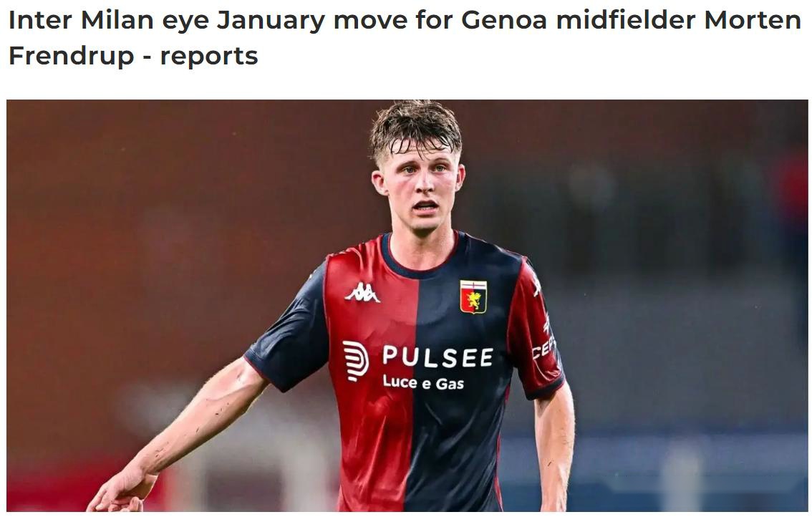812x517 pixels.
Task: Click the word "reports" in the headline
Action: (208, 57)
